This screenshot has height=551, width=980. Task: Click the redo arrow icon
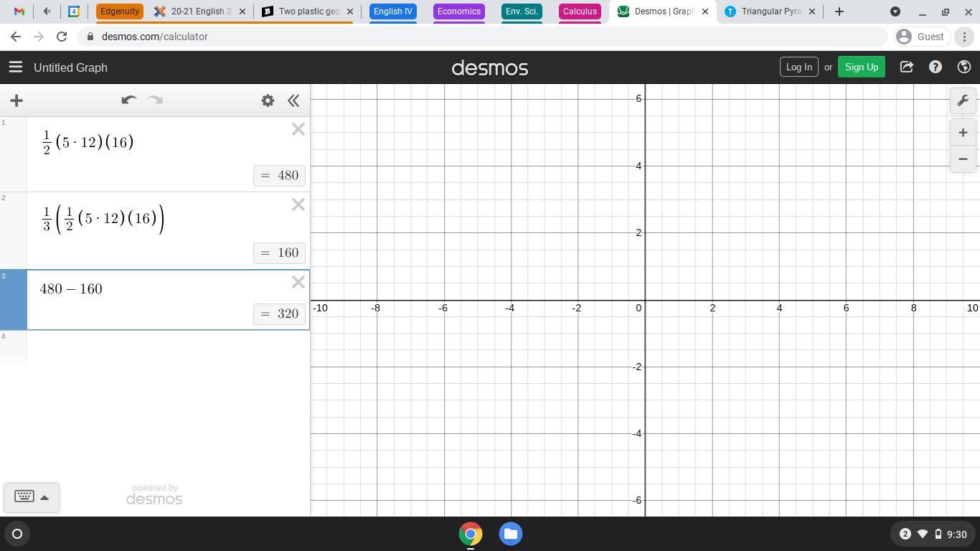coord(156,100)
